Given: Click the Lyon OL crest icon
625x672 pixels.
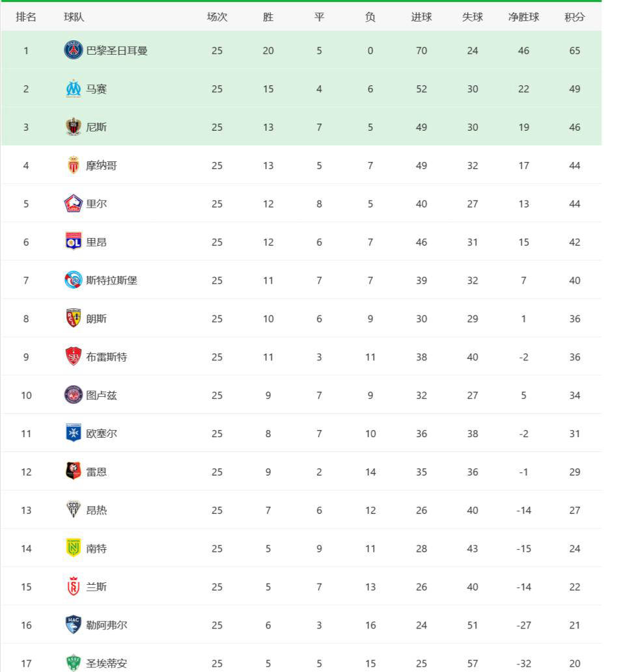Looking at the screenshot, I should tap(74, 242).
